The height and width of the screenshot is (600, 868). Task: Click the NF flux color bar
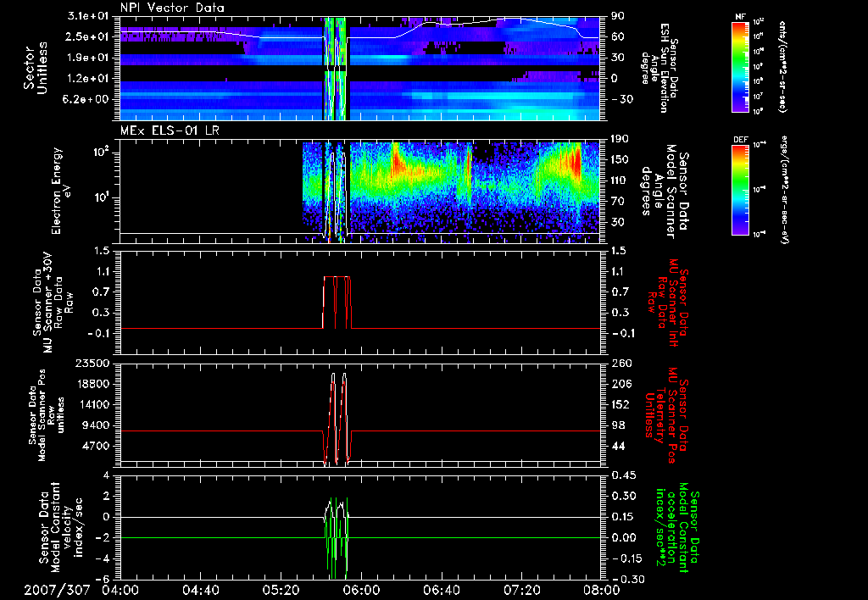[741, 66]
